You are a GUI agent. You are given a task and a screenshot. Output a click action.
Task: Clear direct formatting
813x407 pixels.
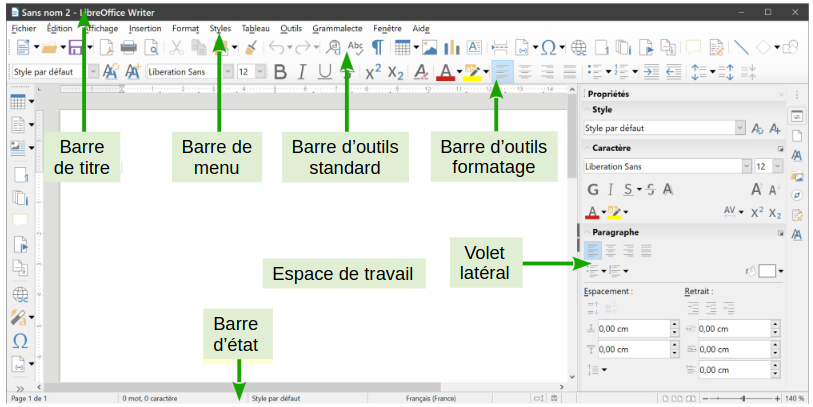[421, 72]
